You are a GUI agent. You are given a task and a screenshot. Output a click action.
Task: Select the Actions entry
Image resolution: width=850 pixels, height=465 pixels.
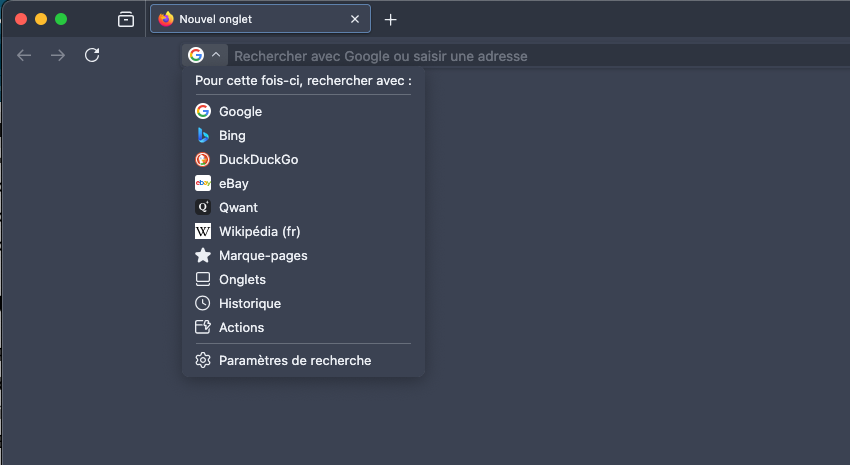(303, 327)
